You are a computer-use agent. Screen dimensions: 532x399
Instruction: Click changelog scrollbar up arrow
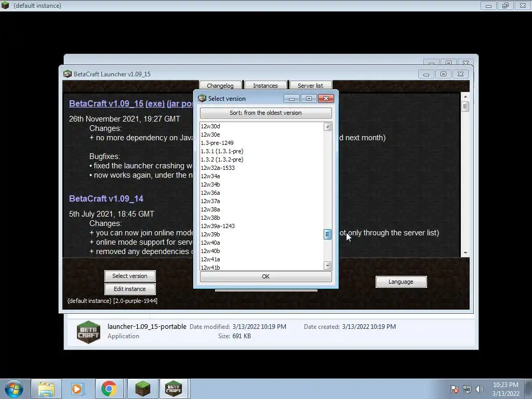click(465, 97)
